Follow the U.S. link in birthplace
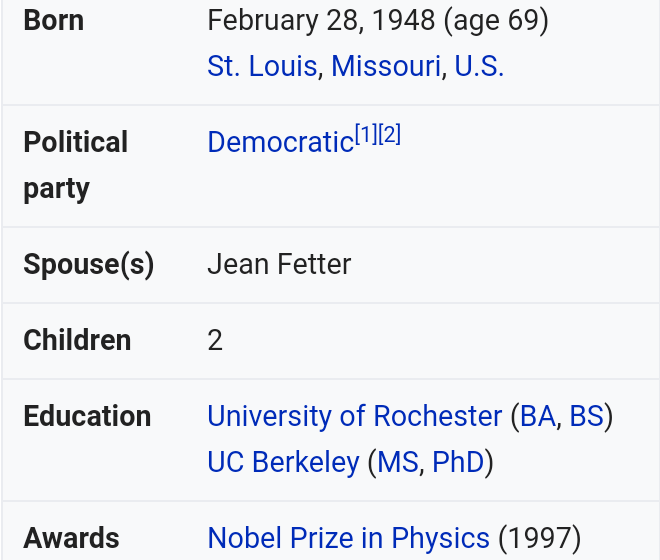 coord(479,66)
